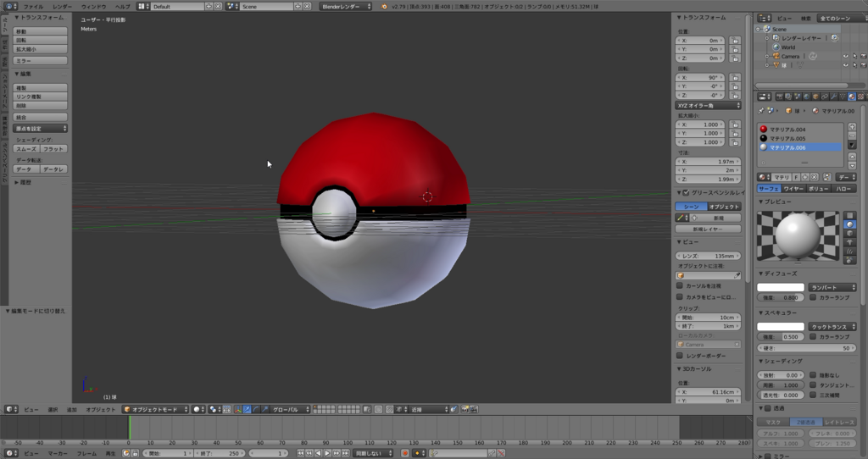Click the auto-keyframe record button in timeline
Screen dimensions: 868x459
404,453
